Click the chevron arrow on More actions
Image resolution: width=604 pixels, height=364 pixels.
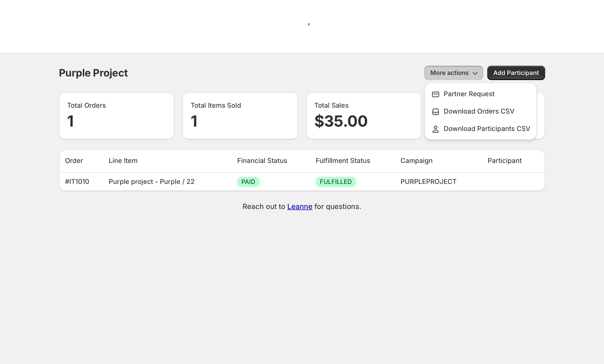475,73
